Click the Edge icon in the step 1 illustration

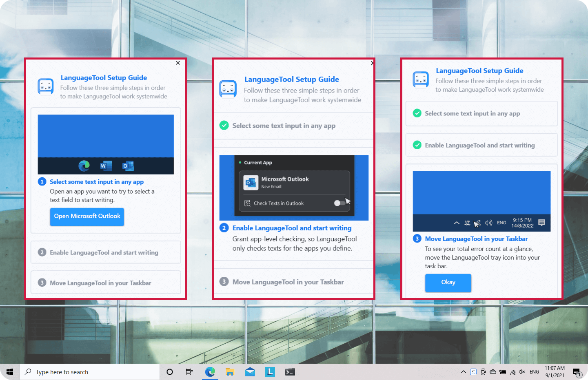tap(84, 166)
